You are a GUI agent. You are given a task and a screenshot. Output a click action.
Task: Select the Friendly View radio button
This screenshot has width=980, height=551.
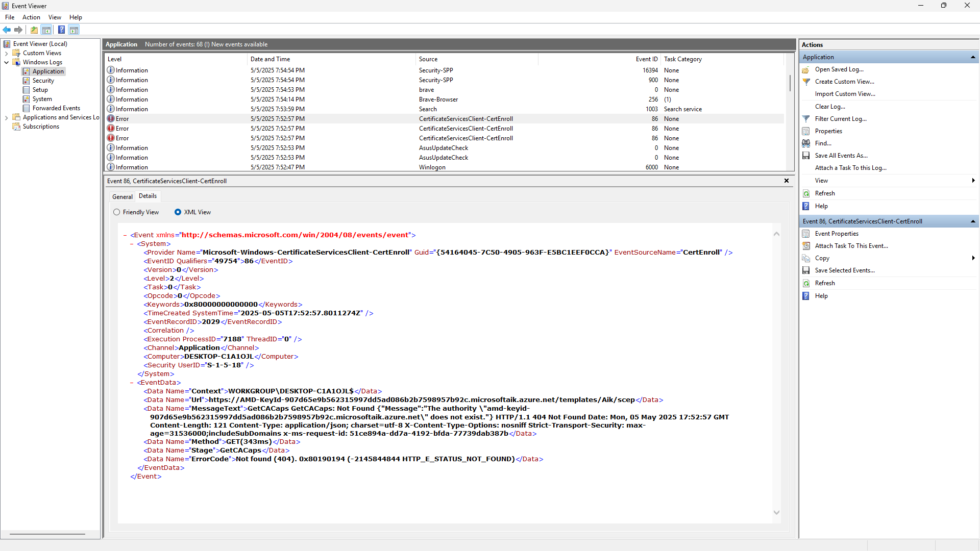point(117,212)
